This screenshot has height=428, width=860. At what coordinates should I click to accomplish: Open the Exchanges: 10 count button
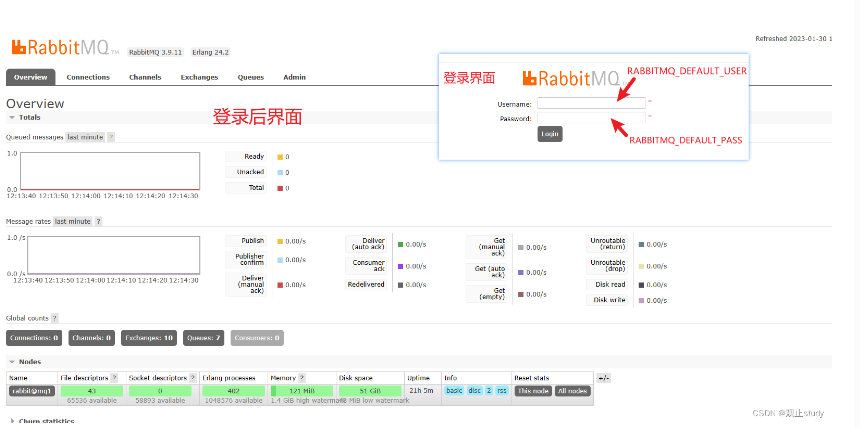point(149,338)
